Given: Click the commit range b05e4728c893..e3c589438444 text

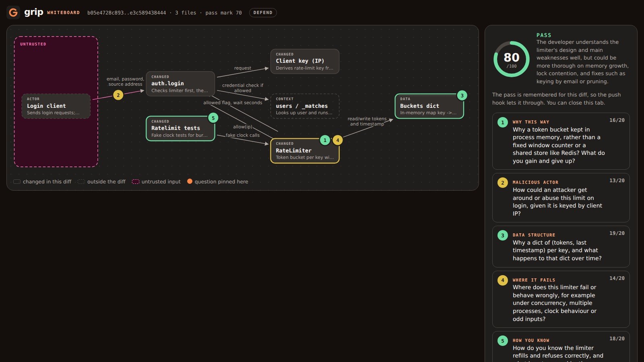Looking at the screenshot, I should [x=126, y=13].
